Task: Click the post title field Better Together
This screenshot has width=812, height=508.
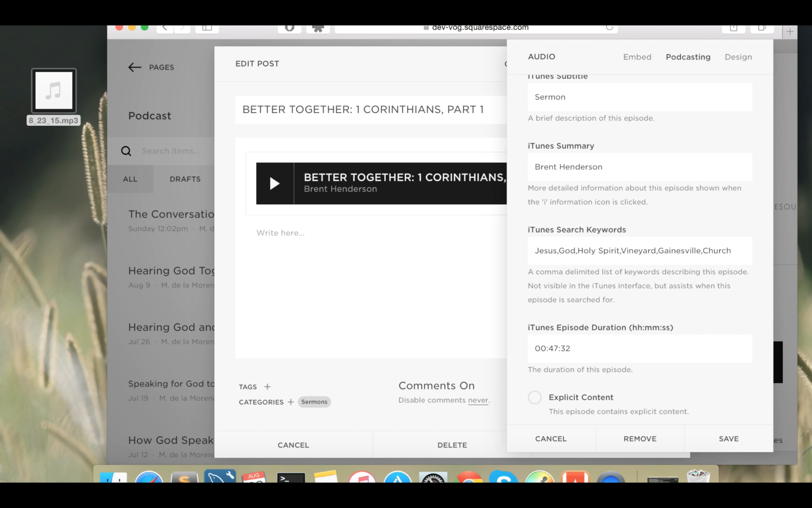Action: click(x=371, y=110)
